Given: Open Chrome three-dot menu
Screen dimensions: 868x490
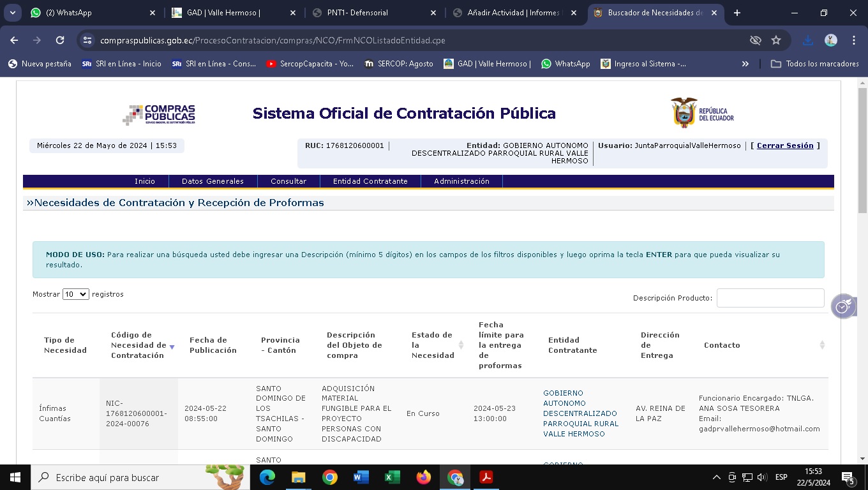Looking at the screenshot, I should (853, 40).
